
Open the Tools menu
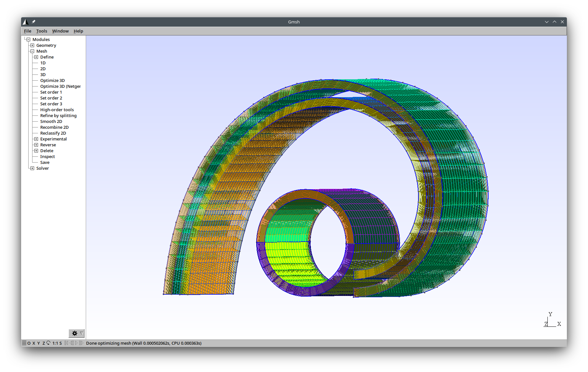(x=42, y=31)
